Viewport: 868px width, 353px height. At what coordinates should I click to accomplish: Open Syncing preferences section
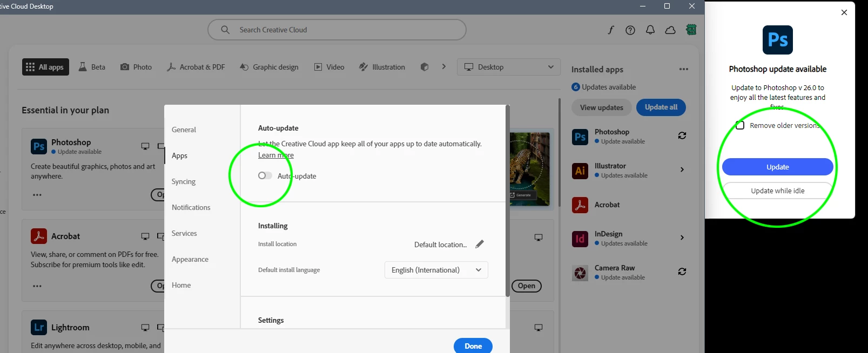click(184, 181)
